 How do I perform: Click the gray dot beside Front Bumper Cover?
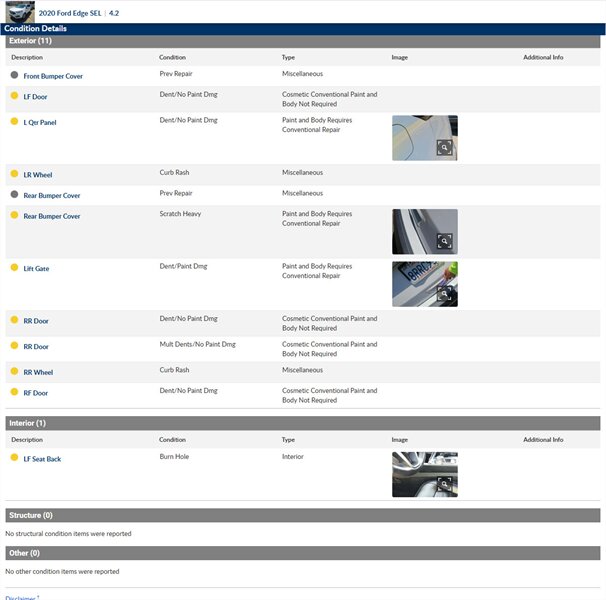coord(14,75)
